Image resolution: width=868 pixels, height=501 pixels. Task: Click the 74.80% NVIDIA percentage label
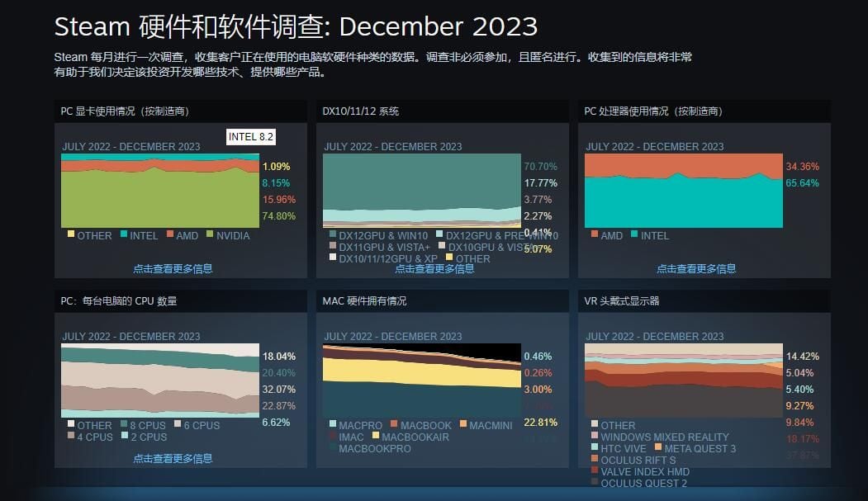279,216
